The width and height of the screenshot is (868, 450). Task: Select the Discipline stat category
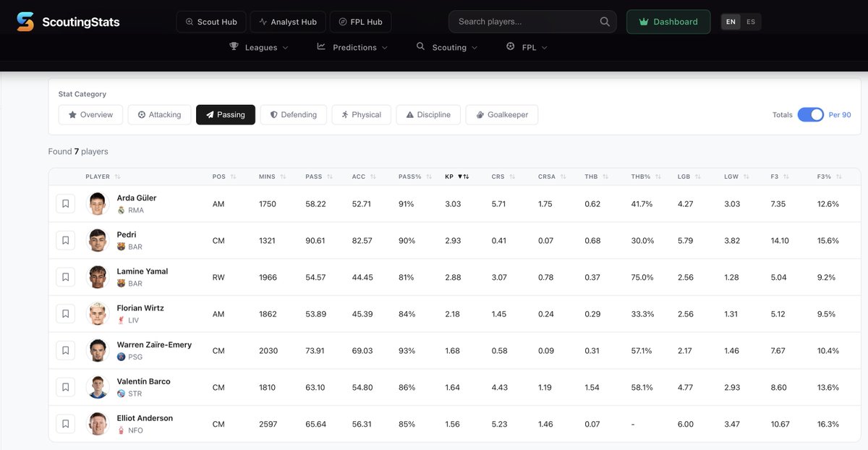[428, 114]
